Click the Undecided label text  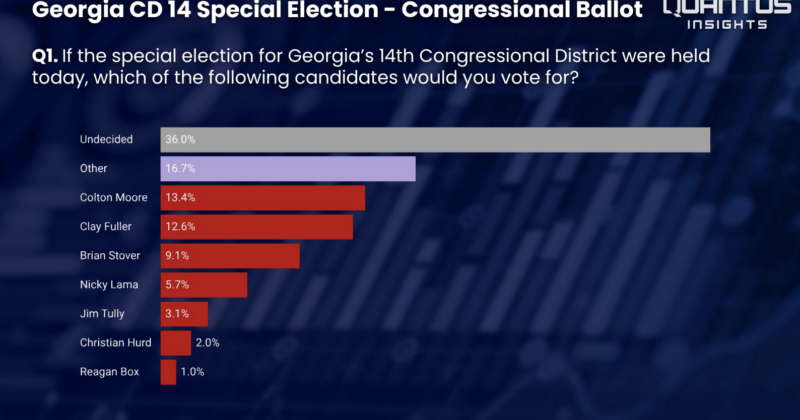click(x=106, y=140)
